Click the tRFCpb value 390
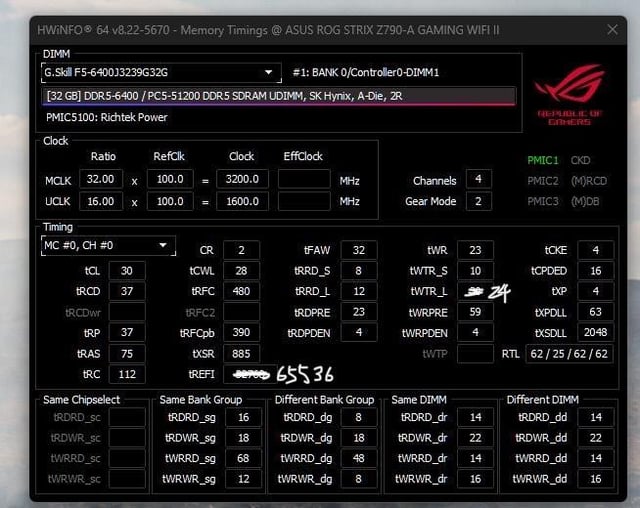640x508 pixels. click(x=241, y=333)
